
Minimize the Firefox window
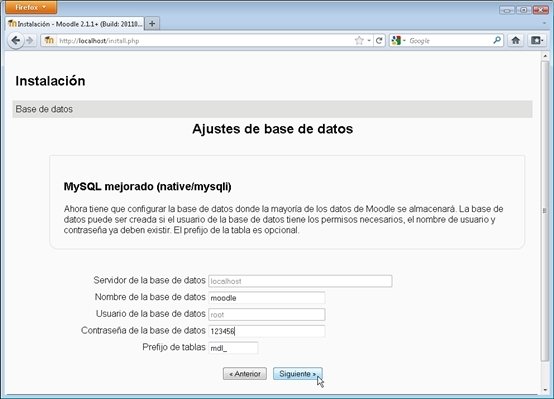[507, 10]
